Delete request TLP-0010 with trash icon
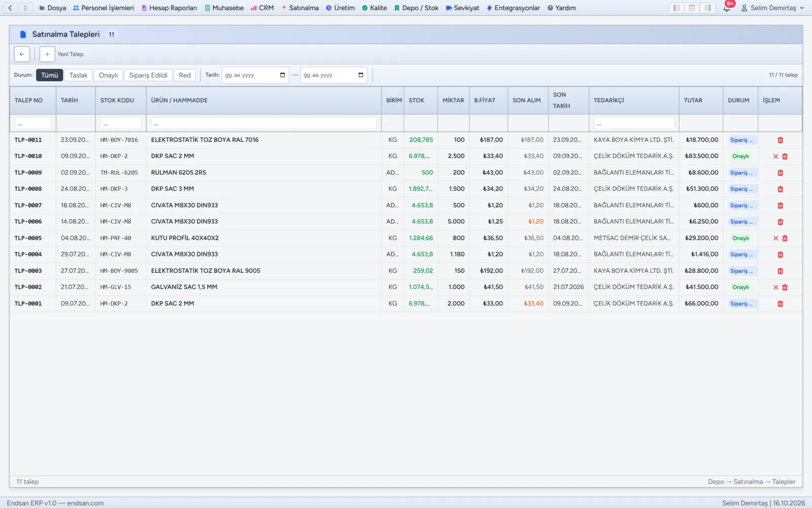This screenshot has width=812, height=508. click(785, 156)
